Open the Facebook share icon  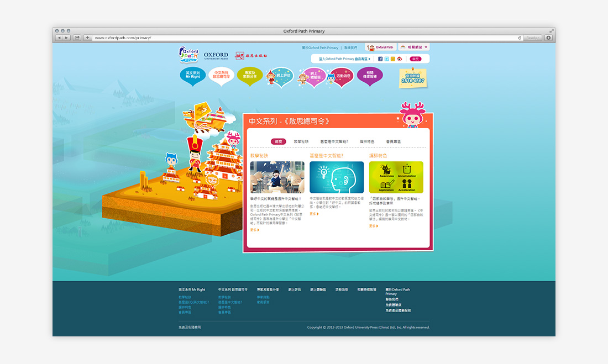(380, 59)
